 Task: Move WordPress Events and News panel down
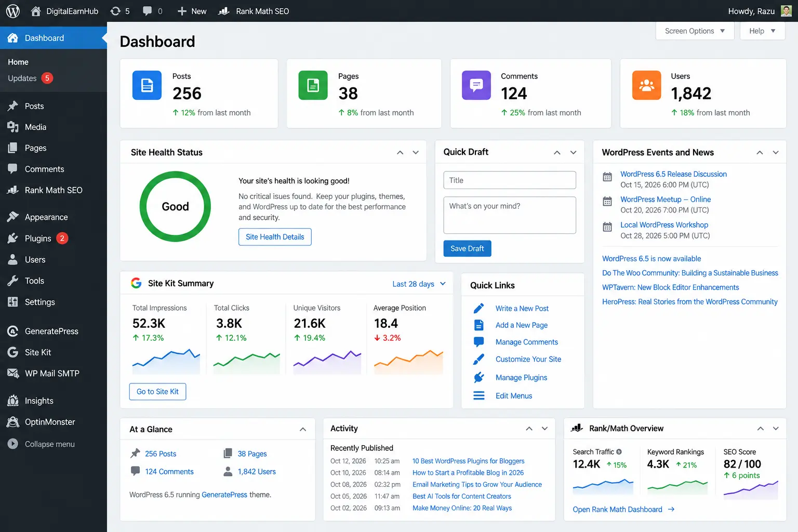click(x=776, y=152)
